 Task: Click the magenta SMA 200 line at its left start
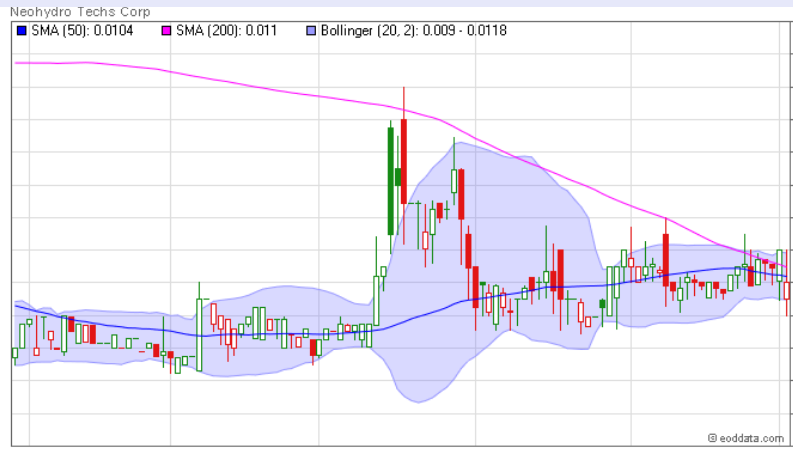[18, 63]
